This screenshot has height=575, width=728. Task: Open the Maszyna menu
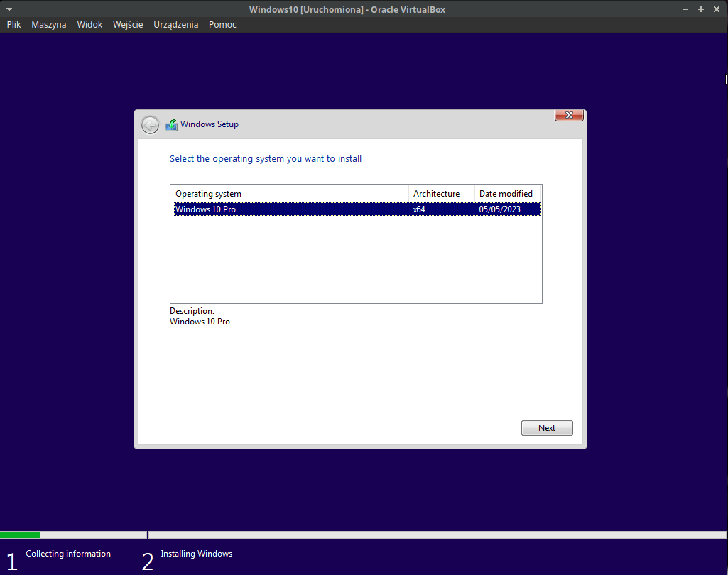pos(49,25)
